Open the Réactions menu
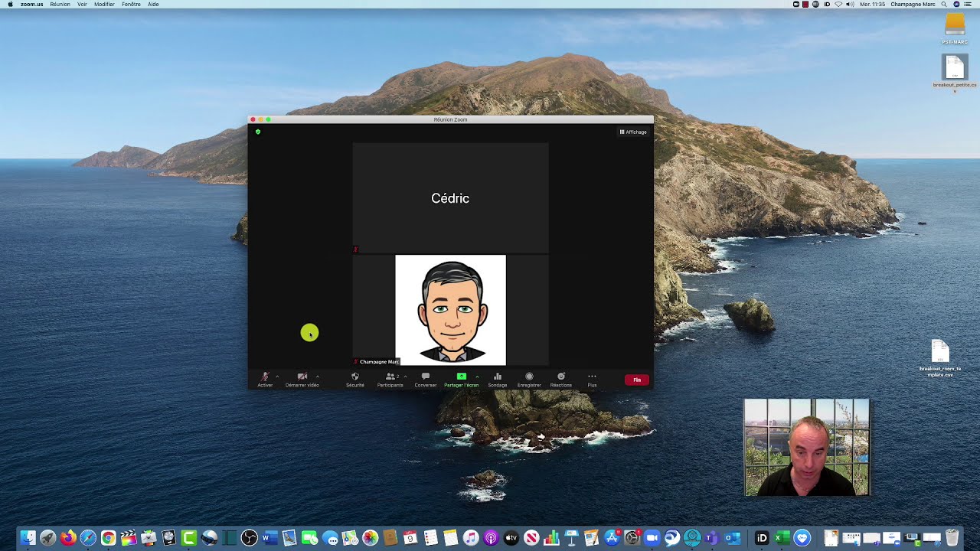Viewport: 980px width, 551px height. click(x=561, y=380)
